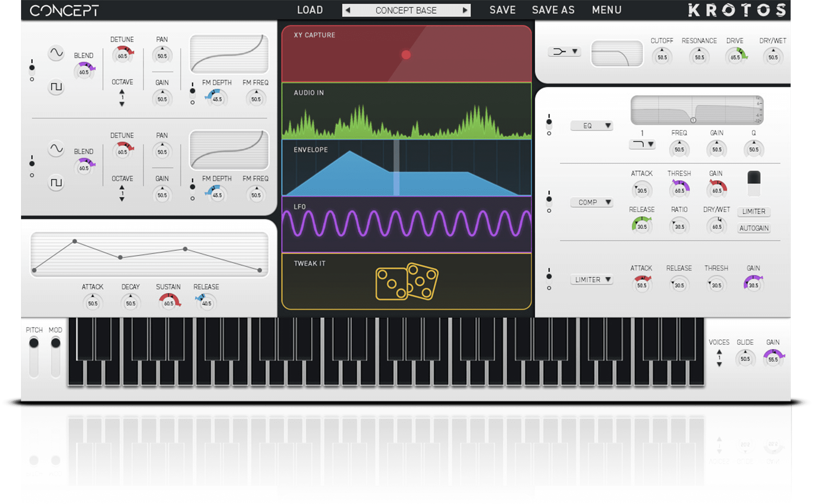This screenshot has height=504, width=813.
Task: Enable compressor AUTOGAIN button
Action: (753, 228)
